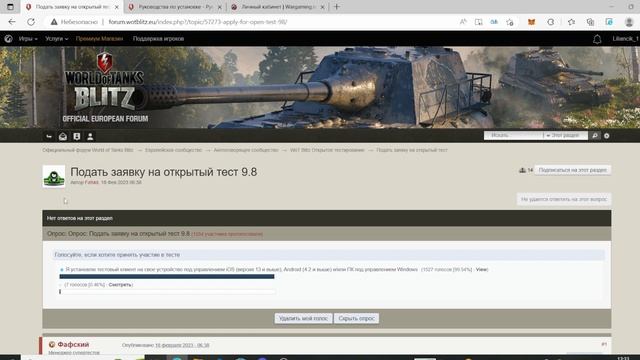640x360 pixels.
Task: Open the favorites list icon
Action: [x=571, y=22]
